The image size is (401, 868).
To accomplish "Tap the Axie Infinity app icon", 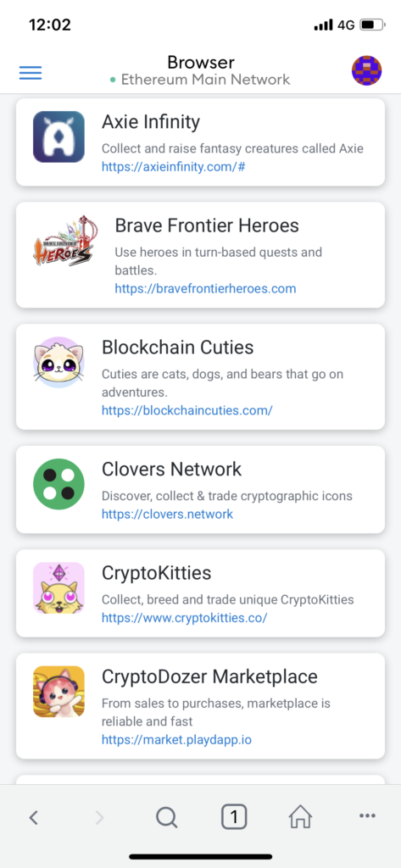I will point(58,136).
